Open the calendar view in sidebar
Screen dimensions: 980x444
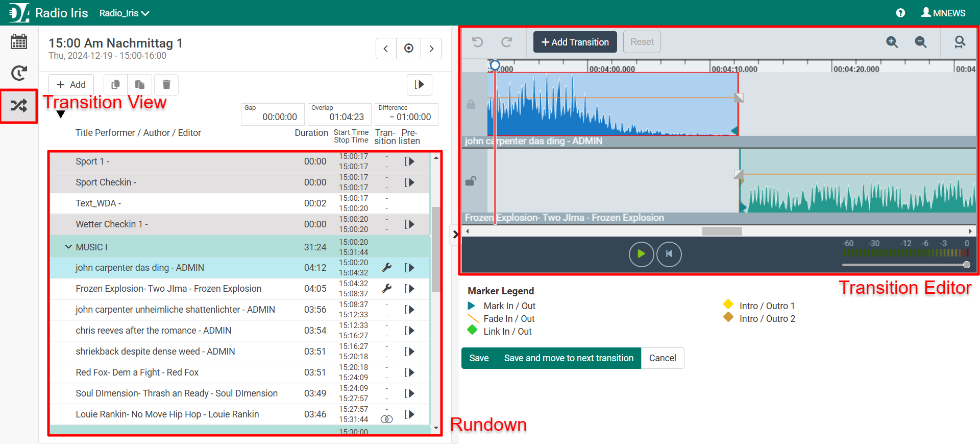click(19, 41)
